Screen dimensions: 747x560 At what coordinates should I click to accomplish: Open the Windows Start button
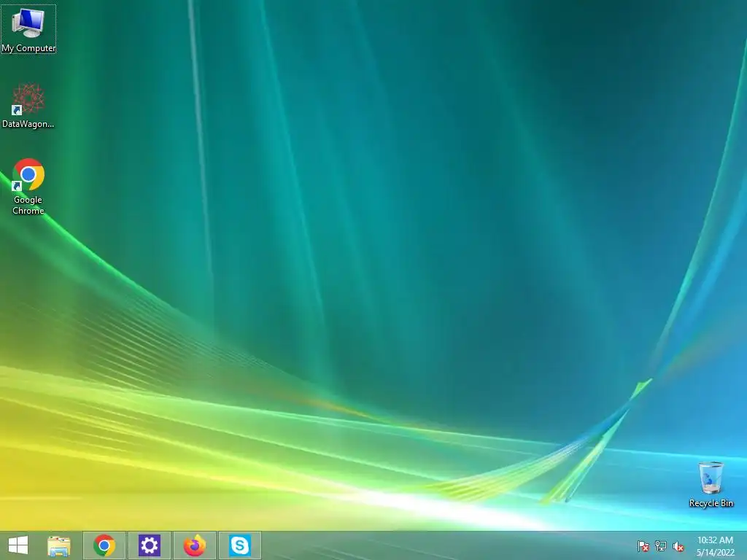coord(18,545)
